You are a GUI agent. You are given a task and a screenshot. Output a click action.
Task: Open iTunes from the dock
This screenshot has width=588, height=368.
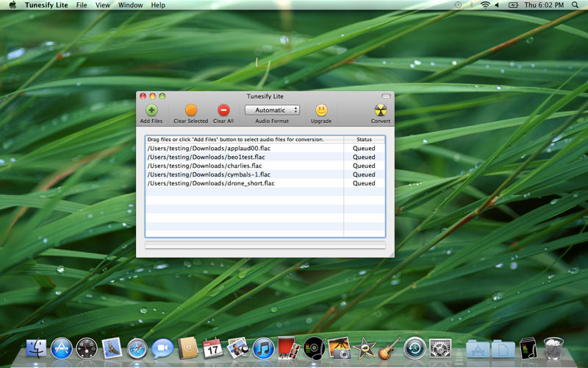pos(263,348)
